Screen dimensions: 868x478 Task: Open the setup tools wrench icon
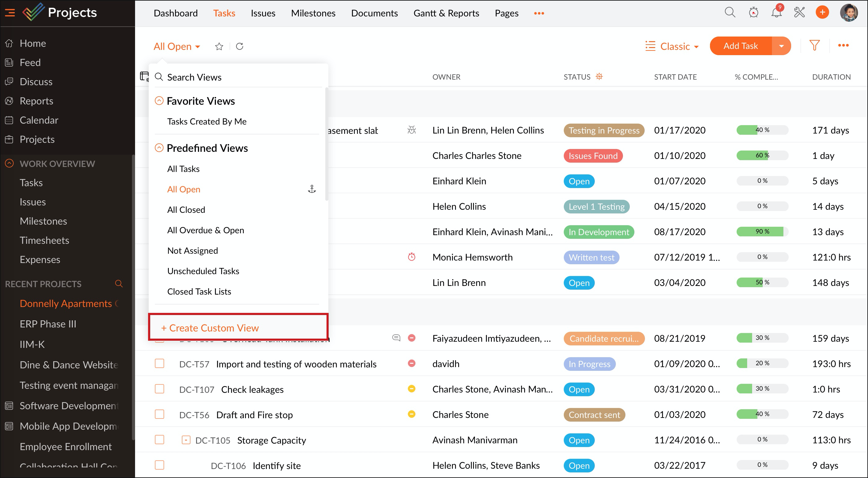799,13
